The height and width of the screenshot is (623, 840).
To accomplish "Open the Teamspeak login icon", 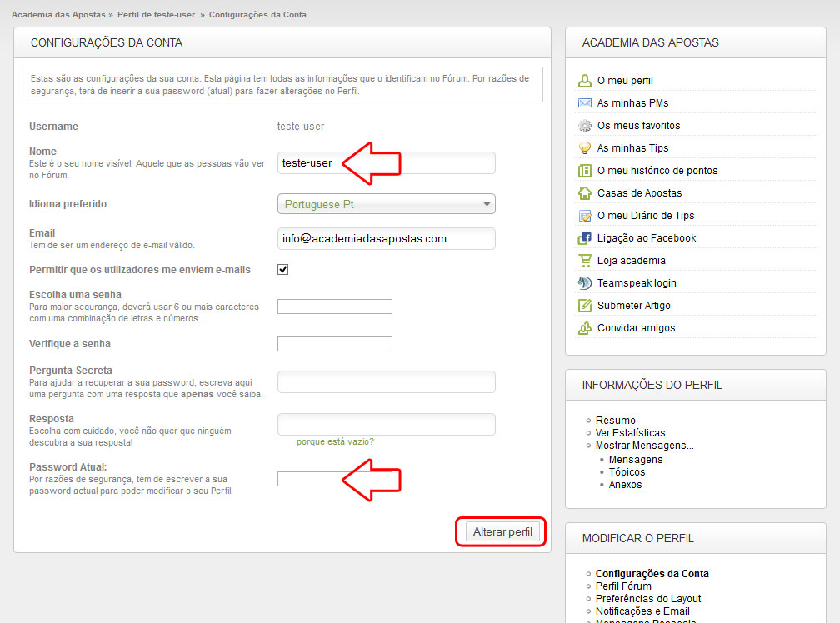I will [584, 283].
